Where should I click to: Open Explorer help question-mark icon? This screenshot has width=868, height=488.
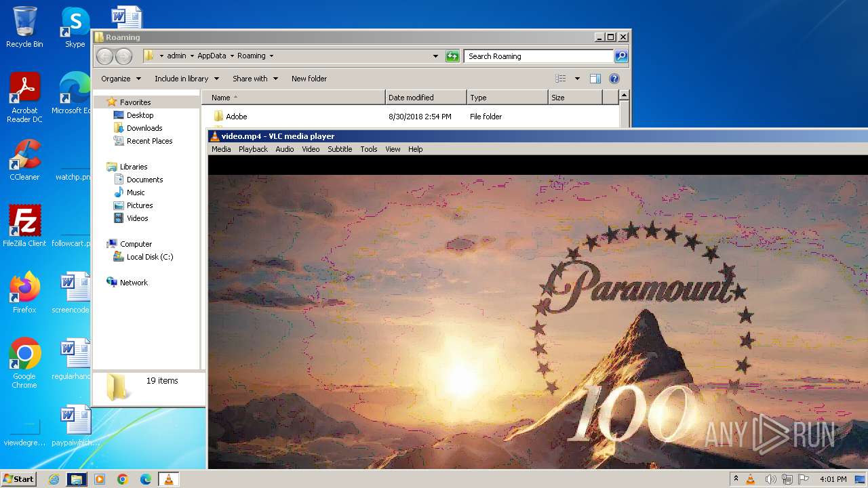coord(614,79)
